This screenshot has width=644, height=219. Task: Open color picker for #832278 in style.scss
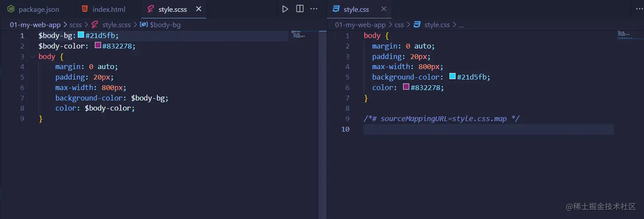pyautogui.click(x=98, y=45)
